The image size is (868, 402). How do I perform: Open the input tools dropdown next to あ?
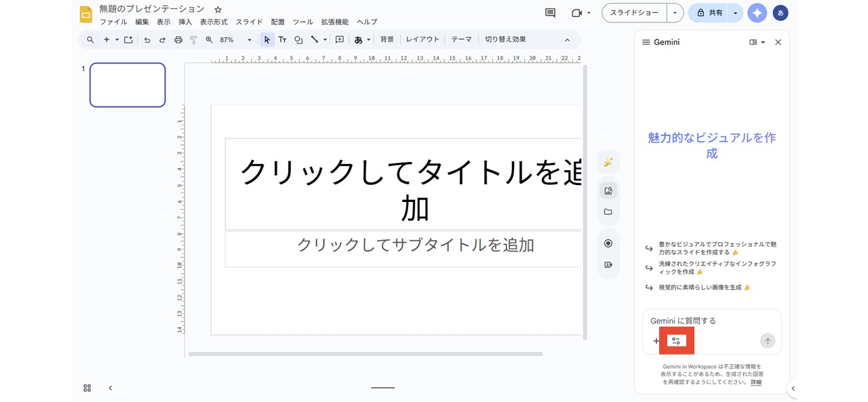point(370,39)
